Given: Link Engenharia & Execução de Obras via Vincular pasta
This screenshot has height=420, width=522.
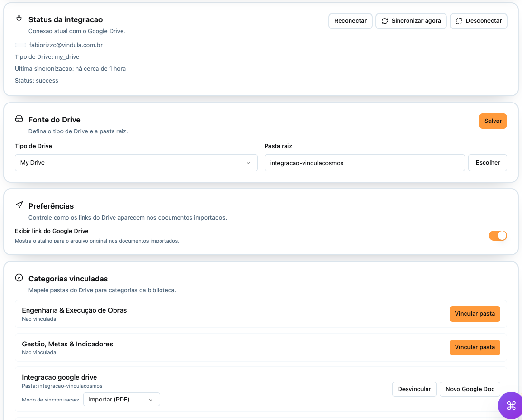Looking at the screenshot, I should coord(475,314).
